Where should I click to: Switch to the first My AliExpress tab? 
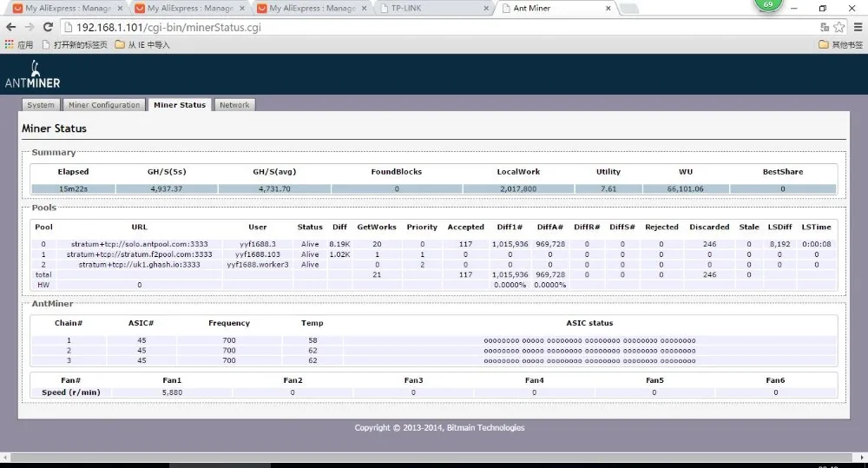point(67,9)
